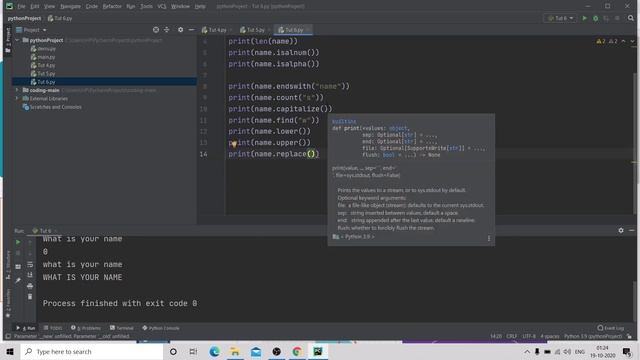Screen dimensions: 640x360
Task: Collapse the pythonProject folder in the tree
Action: pyautogui.click(x=17, y=40)
